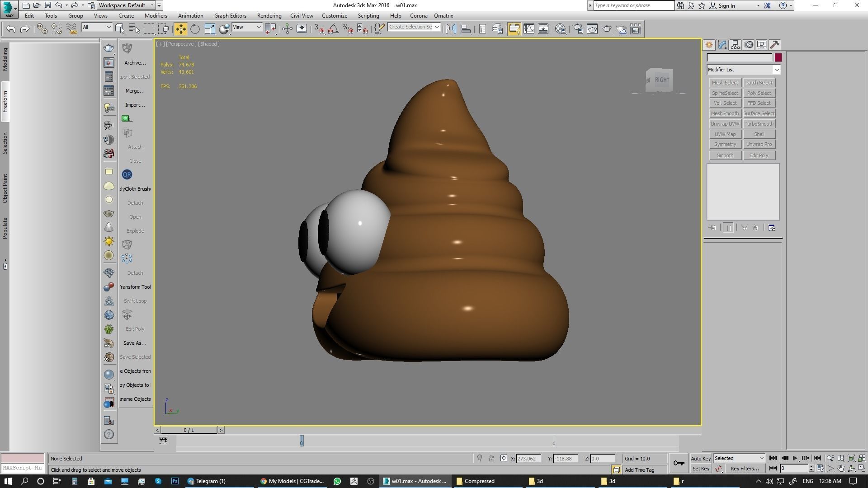Screen dimensions: 868x488
Task: Click the Select and Link tool
Action: [x=42, y=29]
